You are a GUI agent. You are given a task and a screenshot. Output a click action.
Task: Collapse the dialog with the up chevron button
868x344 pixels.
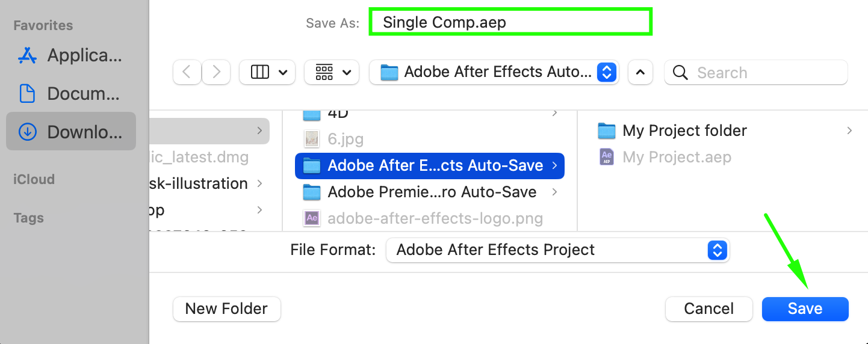coord(640,72)
